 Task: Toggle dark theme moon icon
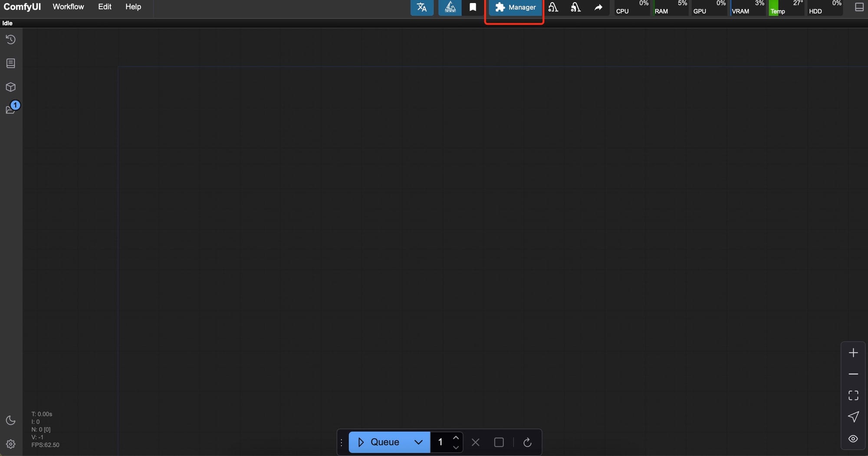(11, 420)
